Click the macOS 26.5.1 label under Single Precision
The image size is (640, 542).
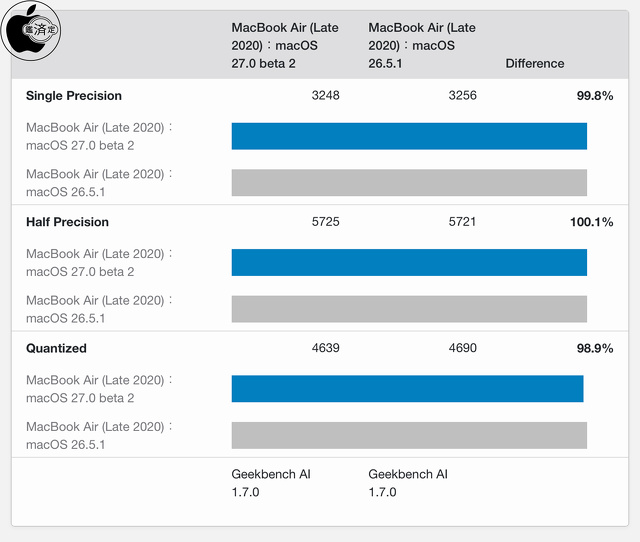[99, 183]
